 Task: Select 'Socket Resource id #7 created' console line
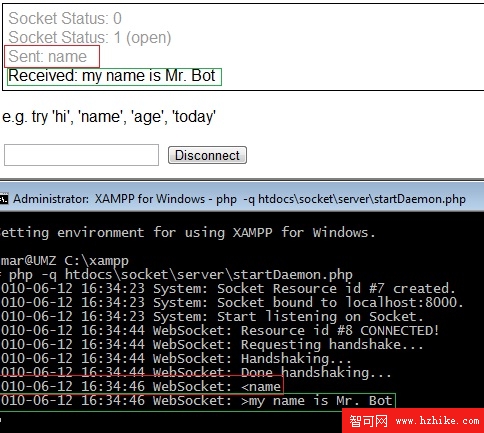click(228, 289)
